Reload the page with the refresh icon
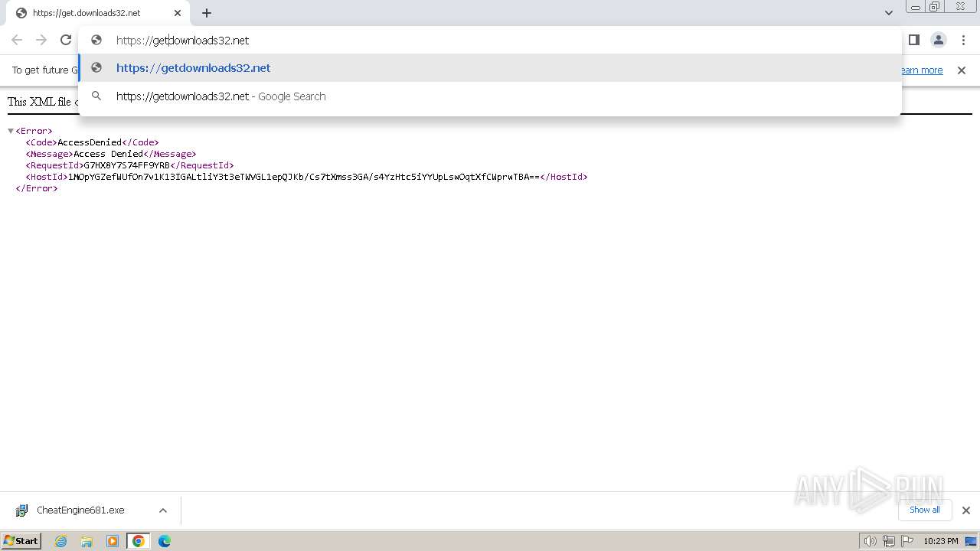 [x=66, y=40]
